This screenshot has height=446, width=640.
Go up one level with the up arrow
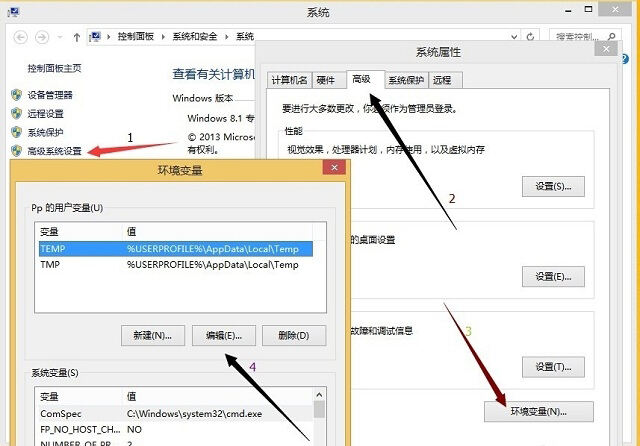77,38
